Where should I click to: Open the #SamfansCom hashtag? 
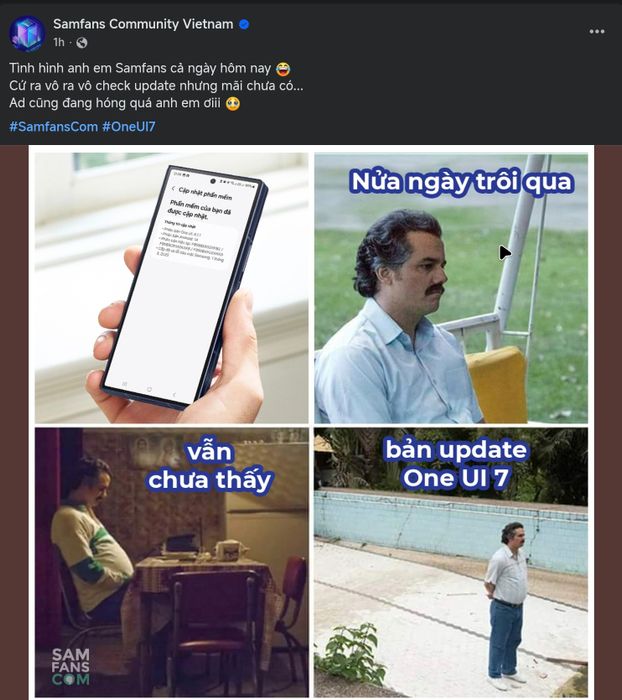pos(54,127)
